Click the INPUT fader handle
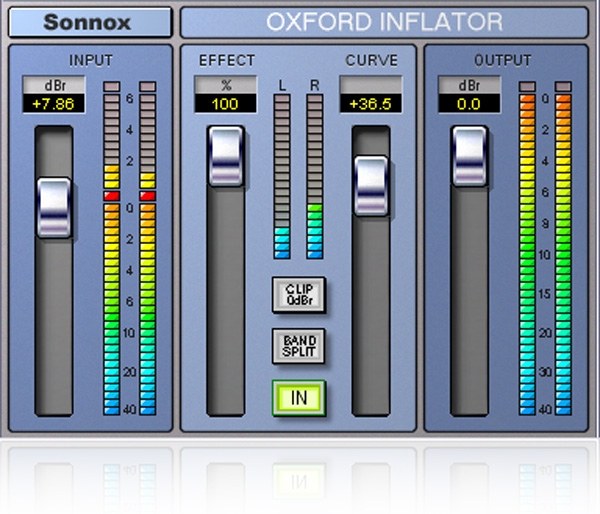 click(x=54, y=207)
